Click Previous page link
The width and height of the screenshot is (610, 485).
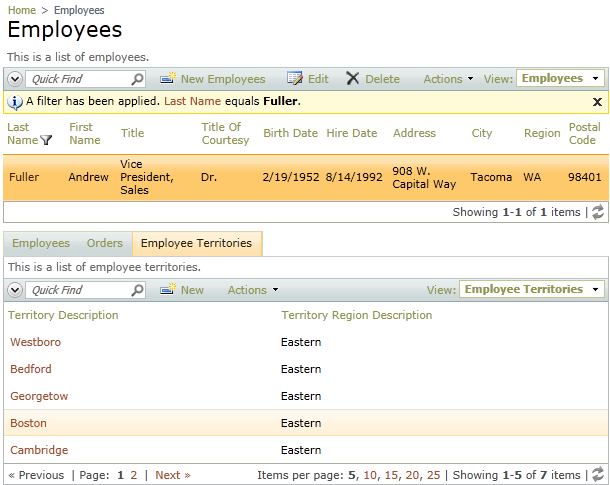tap(36, 475)
